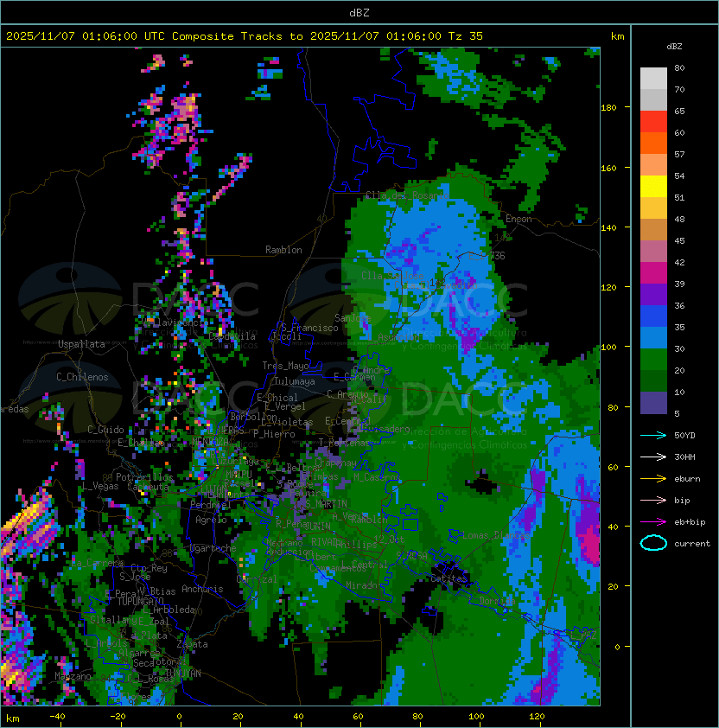Click the 'eb+bip' legend label
Screen dimensions: 719x728
pyautogui.click(x=690, y=522)
